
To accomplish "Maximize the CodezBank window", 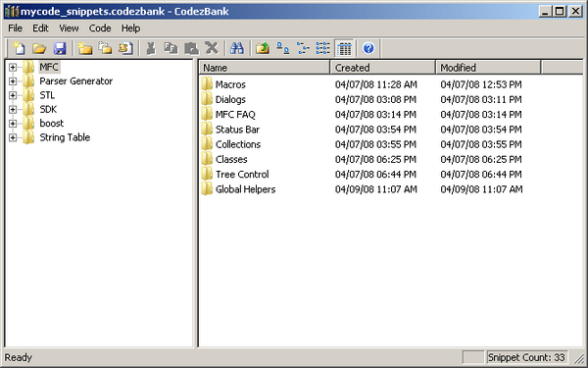I will click(x=560, y=11).
